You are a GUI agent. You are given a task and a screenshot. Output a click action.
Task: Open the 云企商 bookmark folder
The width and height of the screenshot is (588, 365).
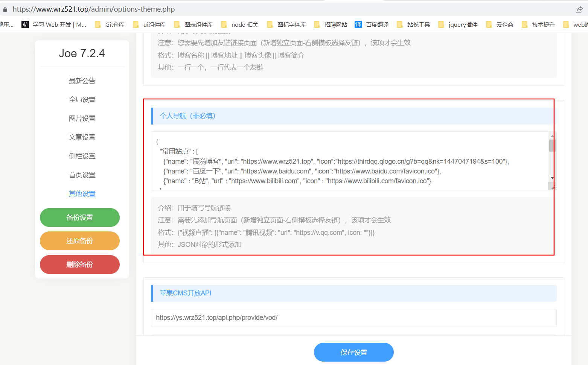(500, 24)
